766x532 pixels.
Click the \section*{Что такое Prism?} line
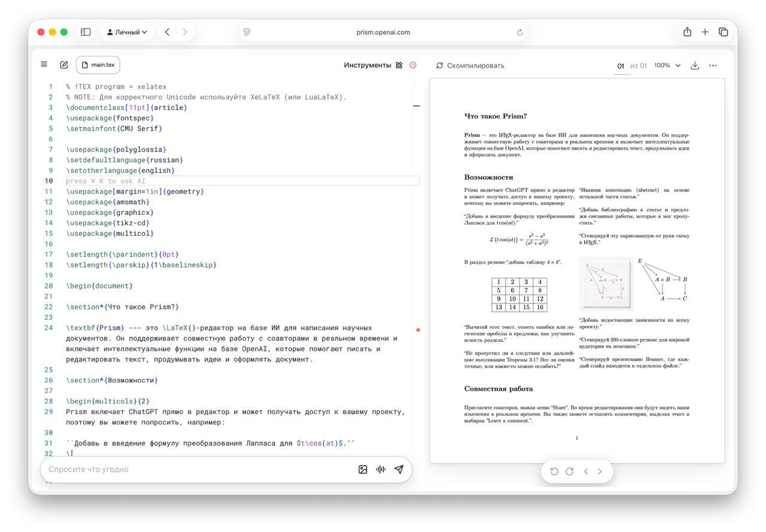click(x=123, y=306)
